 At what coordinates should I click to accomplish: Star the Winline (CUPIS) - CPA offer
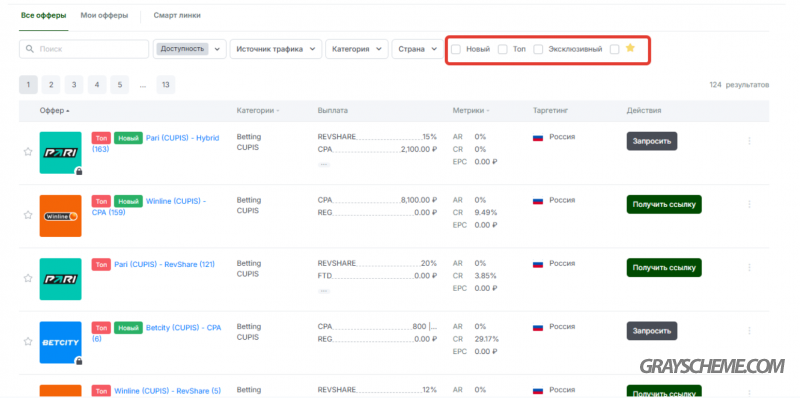(x=28, y=215)
